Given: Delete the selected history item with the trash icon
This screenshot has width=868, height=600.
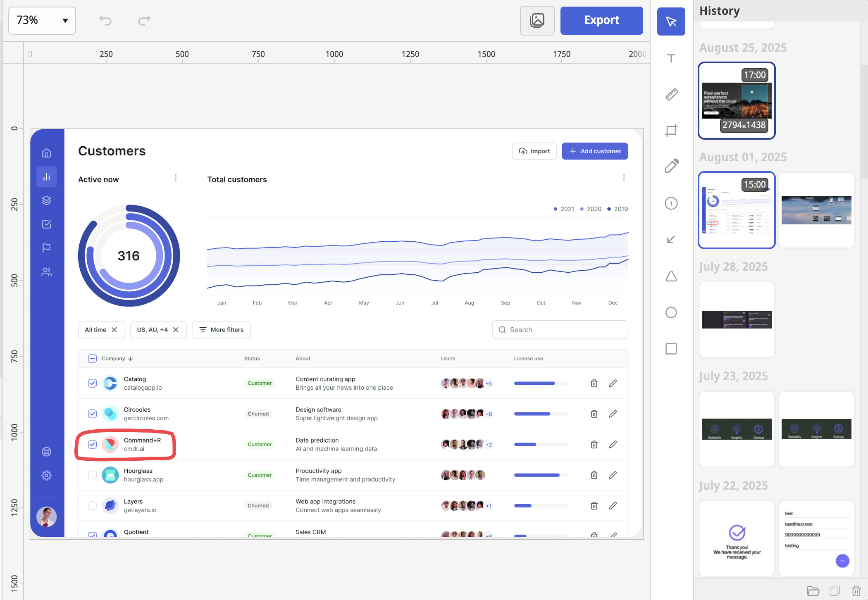Looking at the screenshot, I should (x=856, y=591).
